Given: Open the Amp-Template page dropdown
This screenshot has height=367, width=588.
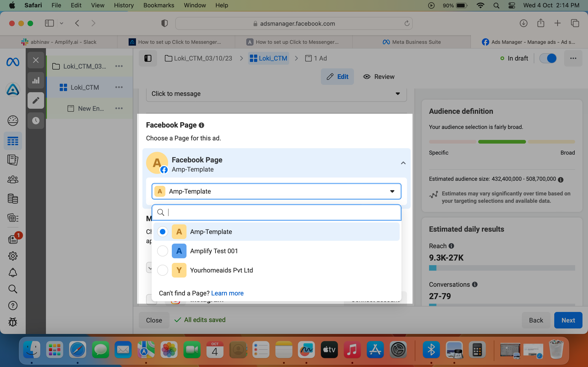Looking at the screenshot, I should point(276,191).
